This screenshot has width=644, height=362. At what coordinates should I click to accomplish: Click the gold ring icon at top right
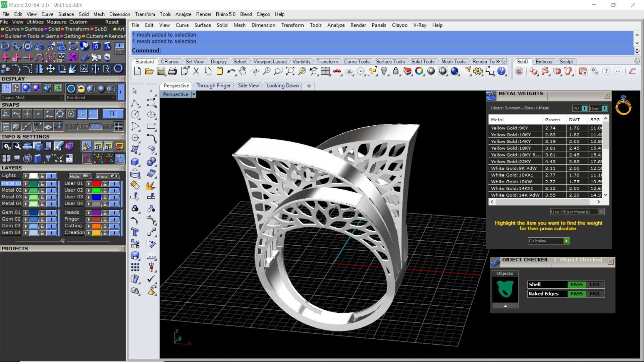click(x=623, y=105)
